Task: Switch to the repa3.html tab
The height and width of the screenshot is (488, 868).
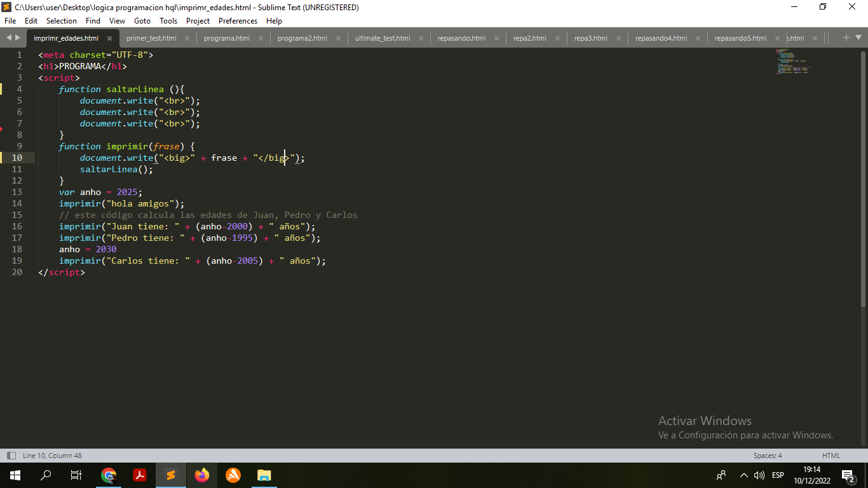Action: pyautogui.click(x=591, y=38)
